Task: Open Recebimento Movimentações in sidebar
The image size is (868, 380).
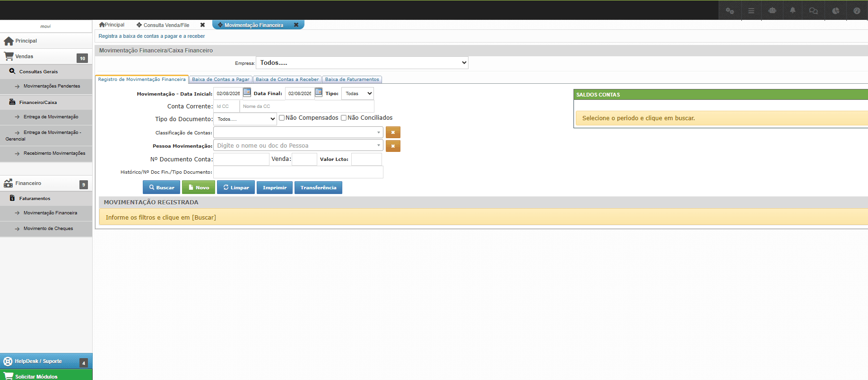Action: [x=46, y=153]
